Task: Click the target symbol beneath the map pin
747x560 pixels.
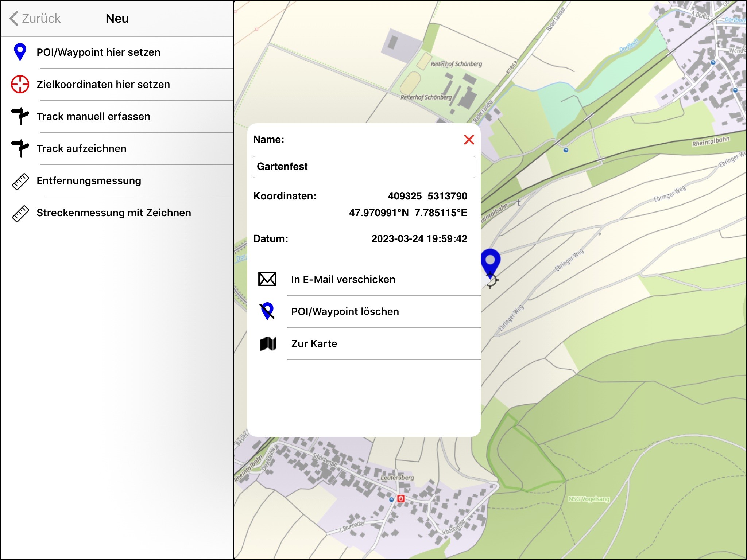Action: 491,281
